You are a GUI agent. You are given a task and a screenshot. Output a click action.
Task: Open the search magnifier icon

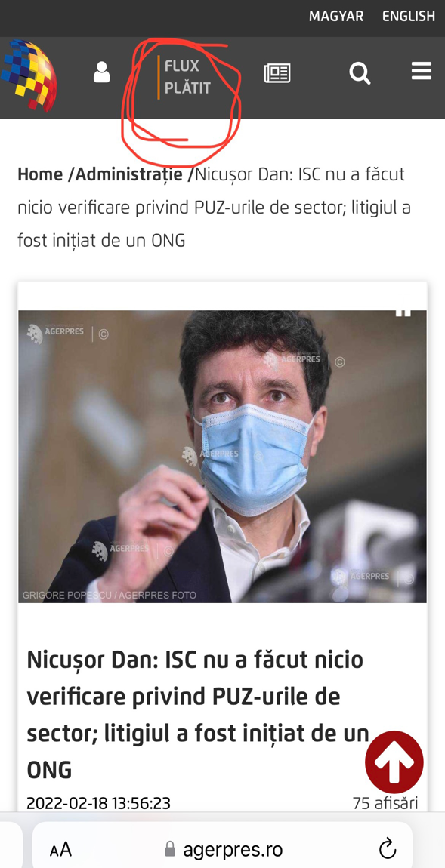pyautogui.click(x=360, y=73)
